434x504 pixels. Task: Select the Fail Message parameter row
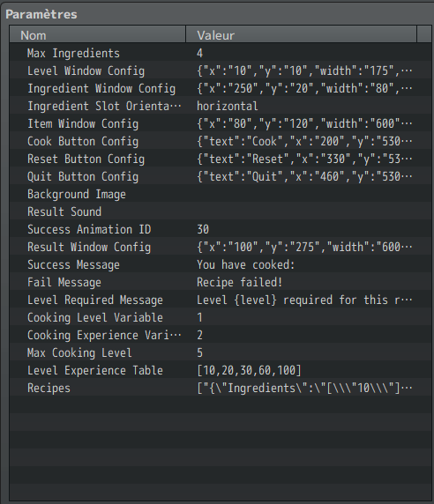tap(221, 282)
